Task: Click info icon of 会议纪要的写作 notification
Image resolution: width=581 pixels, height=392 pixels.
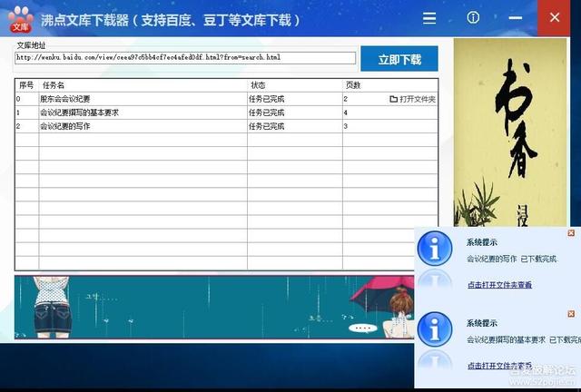Action: (435, 249)
